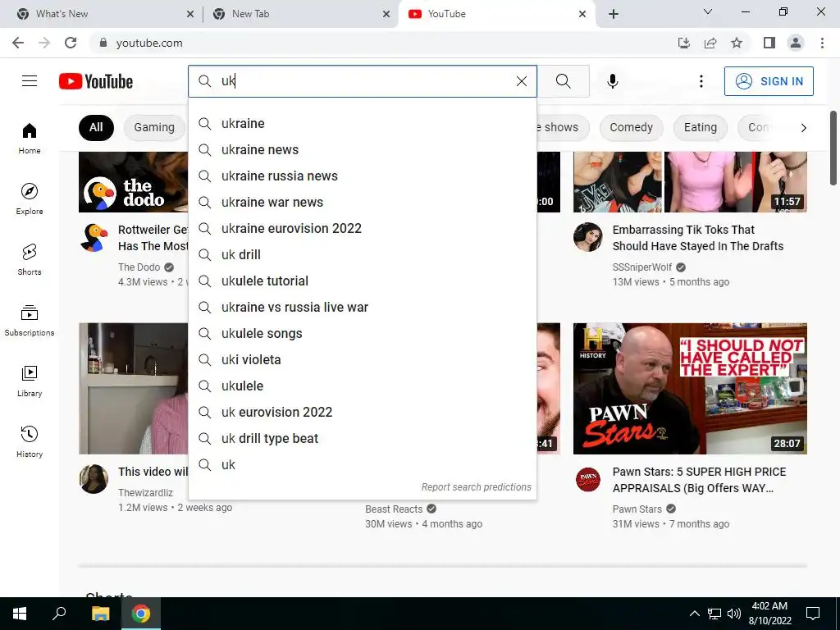
Task: Start voice search with microphone
Action: click(x=612, y=81)
